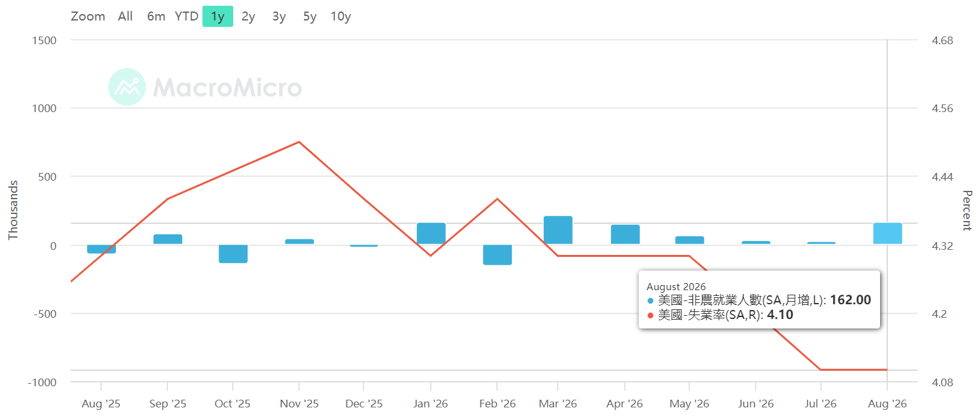Click unemployment line point at Jul '26

coord(821,370)
